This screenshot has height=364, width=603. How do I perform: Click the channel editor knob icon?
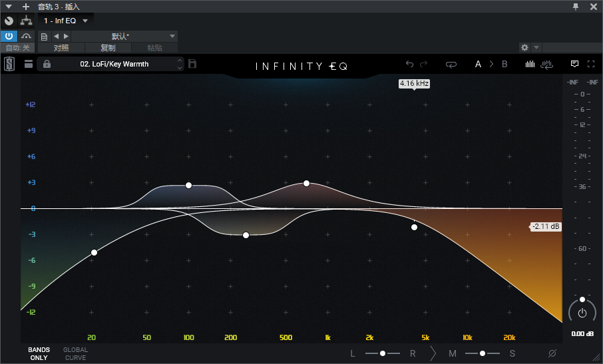9,21
